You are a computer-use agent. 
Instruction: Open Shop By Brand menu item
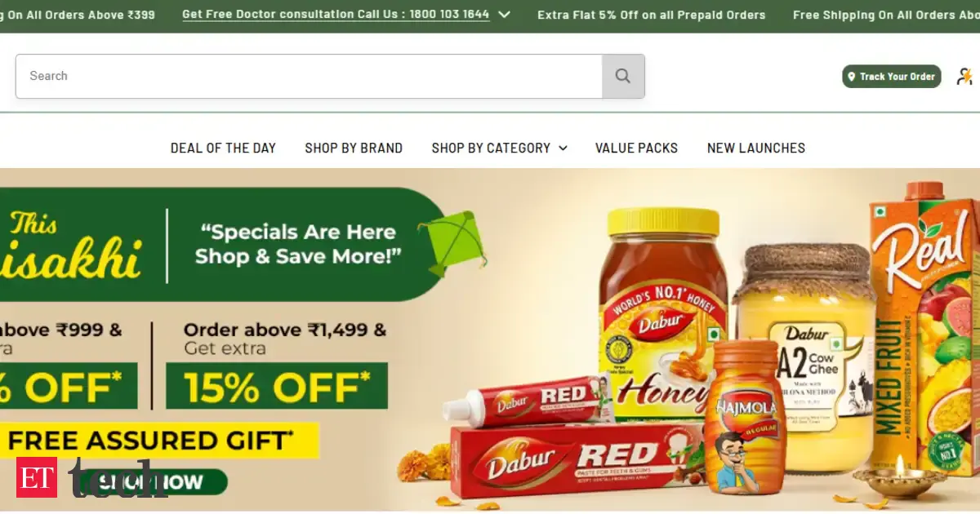coord(354,148)
